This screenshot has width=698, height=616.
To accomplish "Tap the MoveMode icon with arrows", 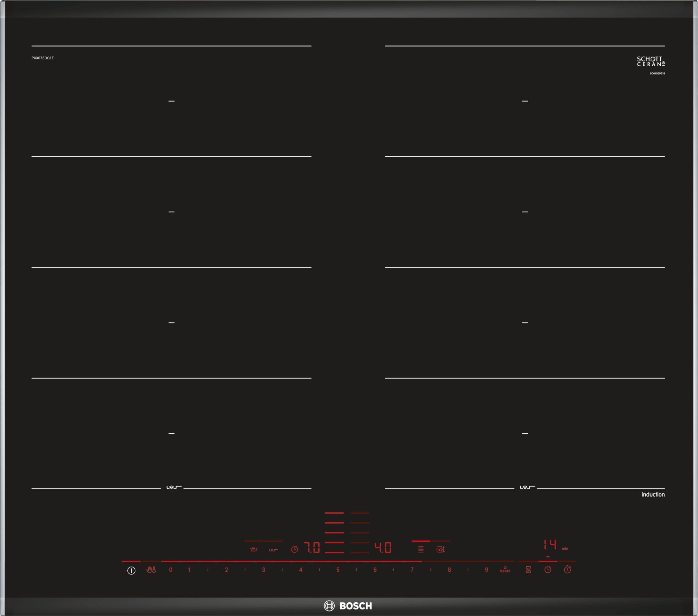I will (x=440, y=550).
